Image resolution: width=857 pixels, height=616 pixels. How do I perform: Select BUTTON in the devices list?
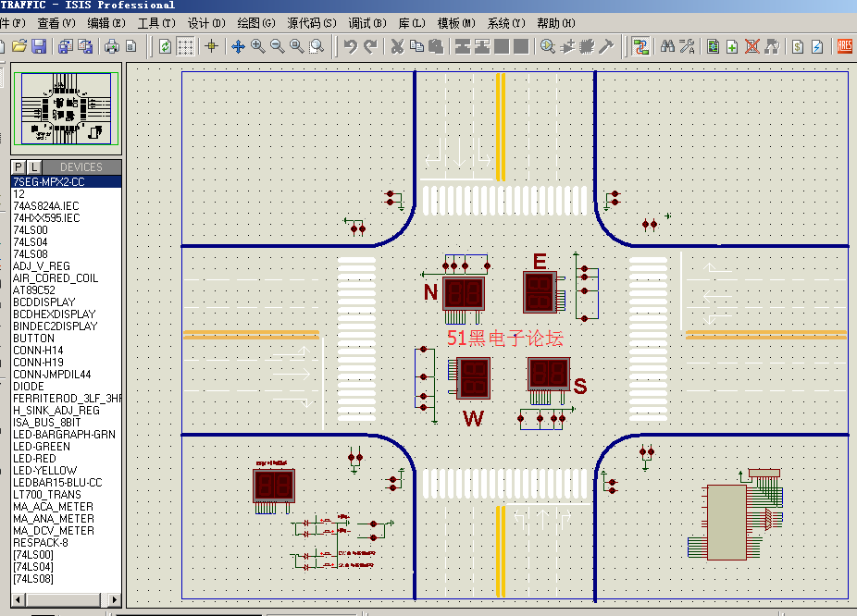coord(66,338)
